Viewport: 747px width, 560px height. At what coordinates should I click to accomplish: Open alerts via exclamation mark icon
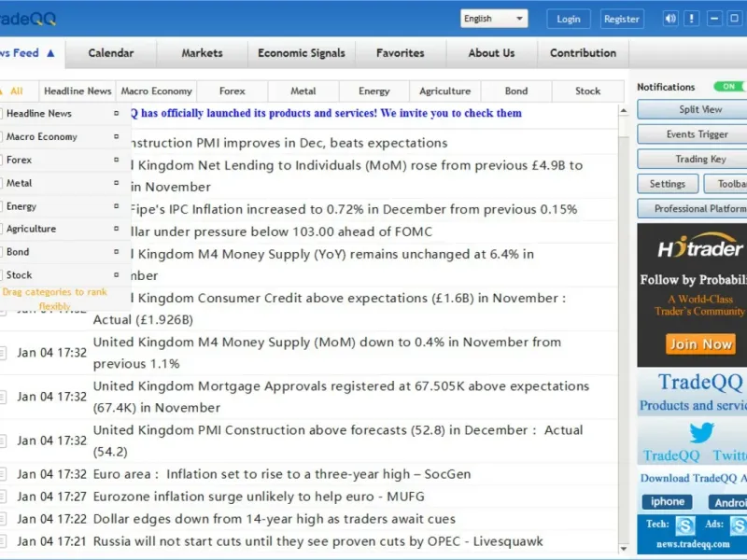coord(691,19)
